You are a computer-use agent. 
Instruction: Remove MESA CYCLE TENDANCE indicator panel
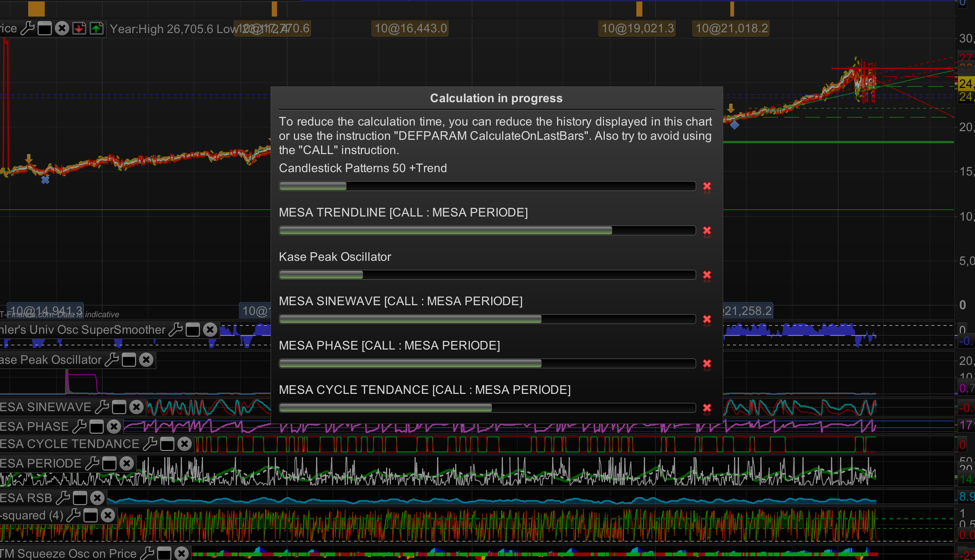tap(185, 444)
